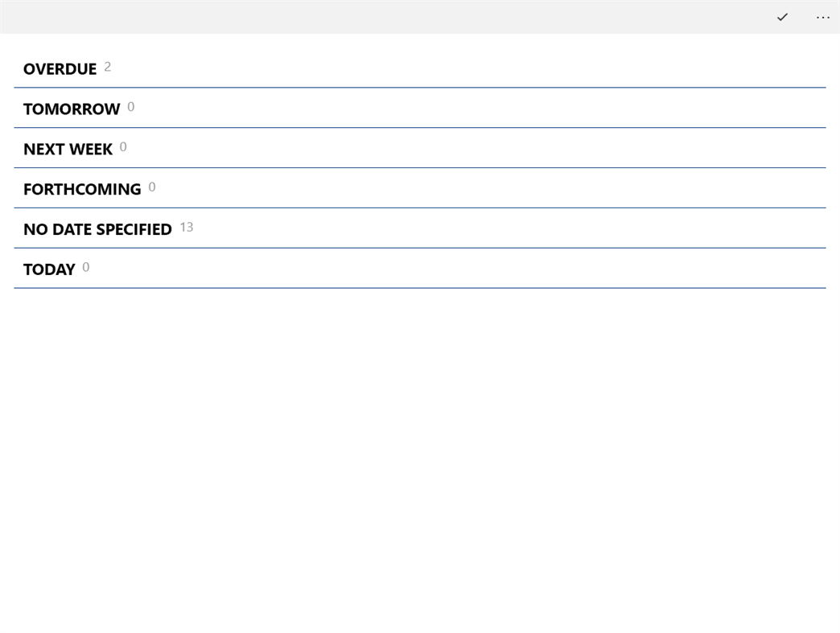Expand the TOMORROW task group
Screen dimensions: 840x633
pyautogui.click(x=72, y=109)
